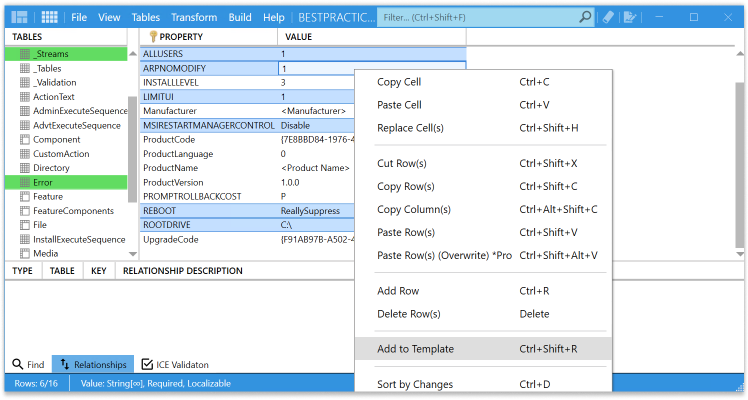This screenshot has height=400, width=748.
Task: Click the Feature table icon
Action: point(25,196)
